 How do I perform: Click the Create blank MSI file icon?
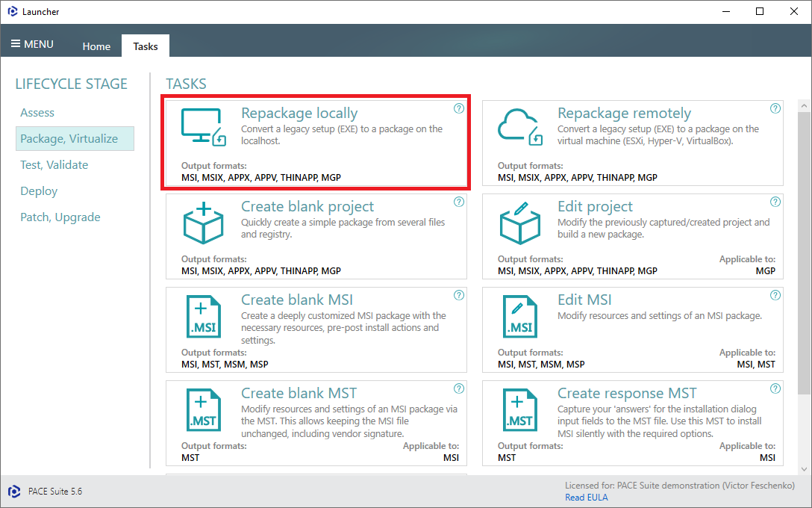202,316
